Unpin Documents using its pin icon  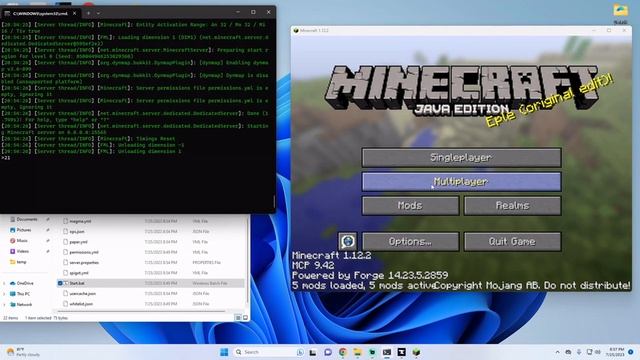tap(48, 219)
